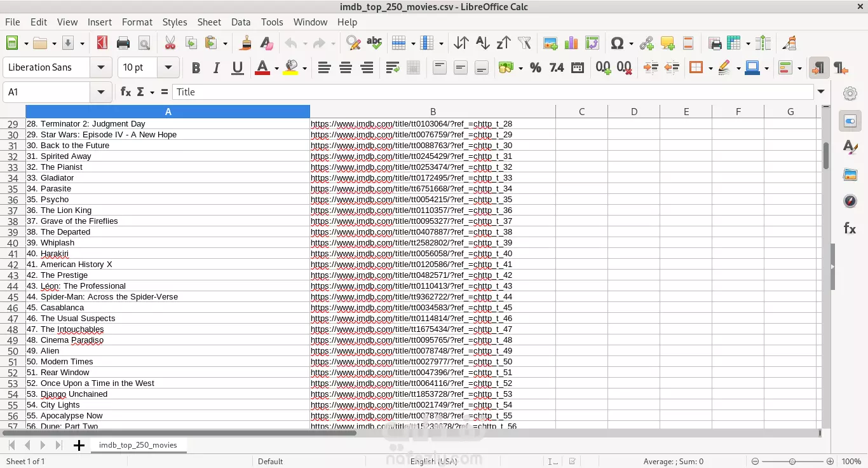Click Insert Pivot Table icon

(x=592, y=43)
